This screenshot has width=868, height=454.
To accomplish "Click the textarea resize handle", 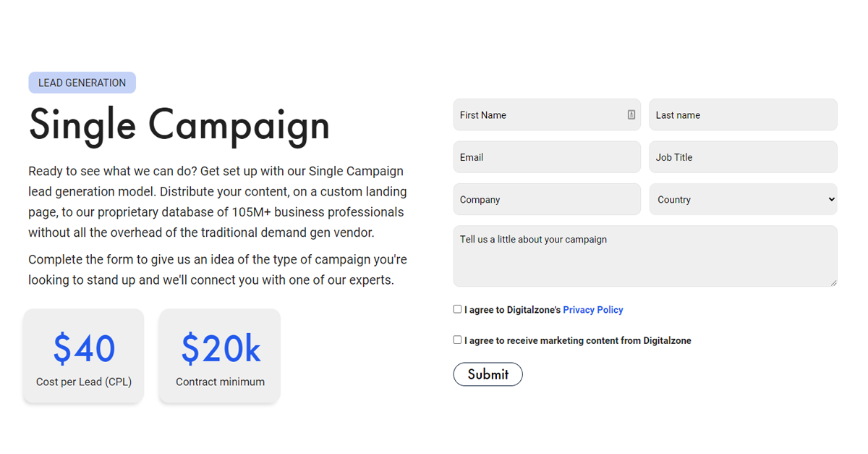I will 833,282.
